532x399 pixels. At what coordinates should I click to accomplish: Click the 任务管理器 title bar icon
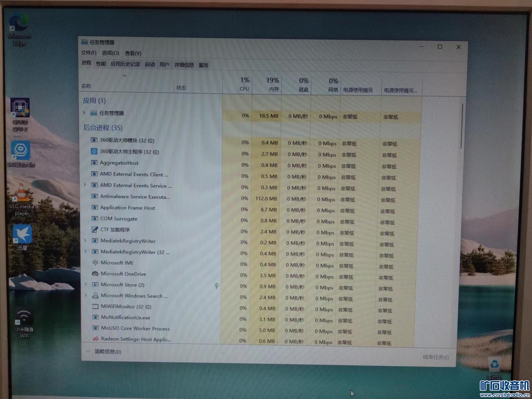pos(84,42)
